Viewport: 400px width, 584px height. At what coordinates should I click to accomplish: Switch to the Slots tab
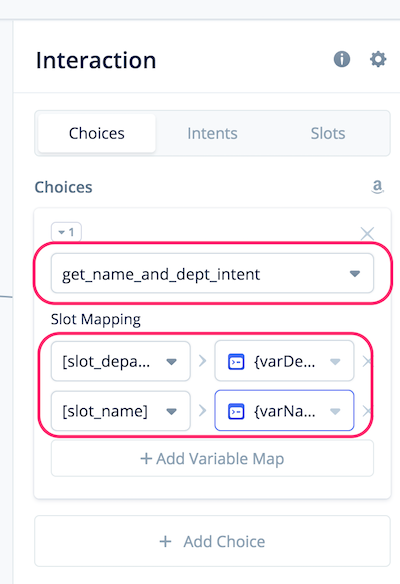[x=328, y=133]
